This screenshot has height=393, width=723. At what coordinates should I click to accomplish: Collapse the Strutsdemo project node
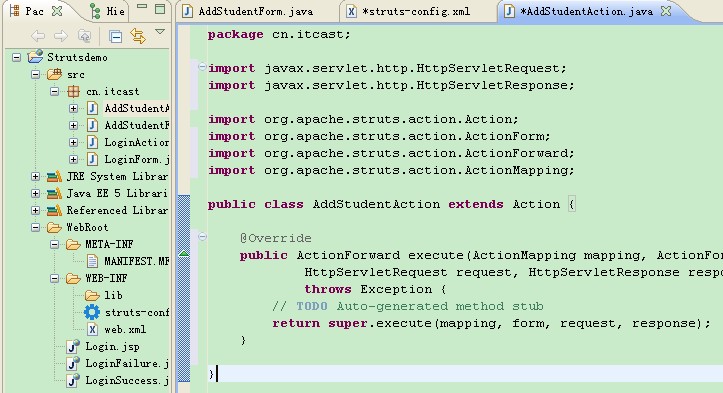click(17, 58)
